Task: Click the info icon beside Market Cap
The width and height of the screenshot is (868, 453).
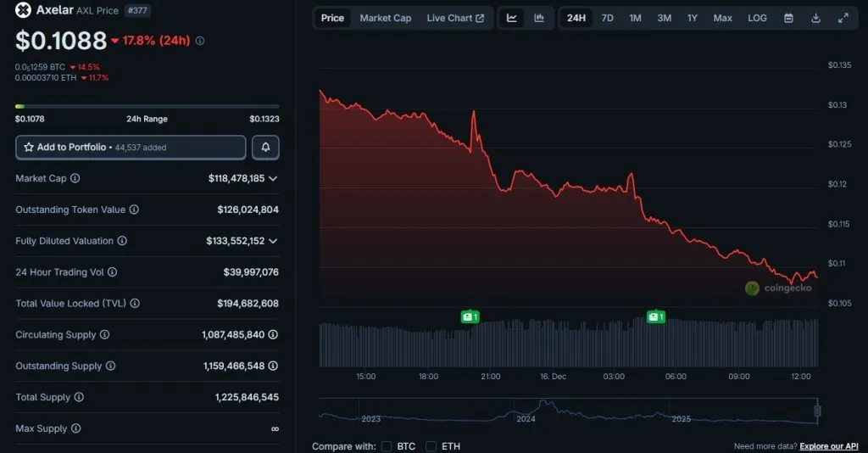Action: (75, 179)
